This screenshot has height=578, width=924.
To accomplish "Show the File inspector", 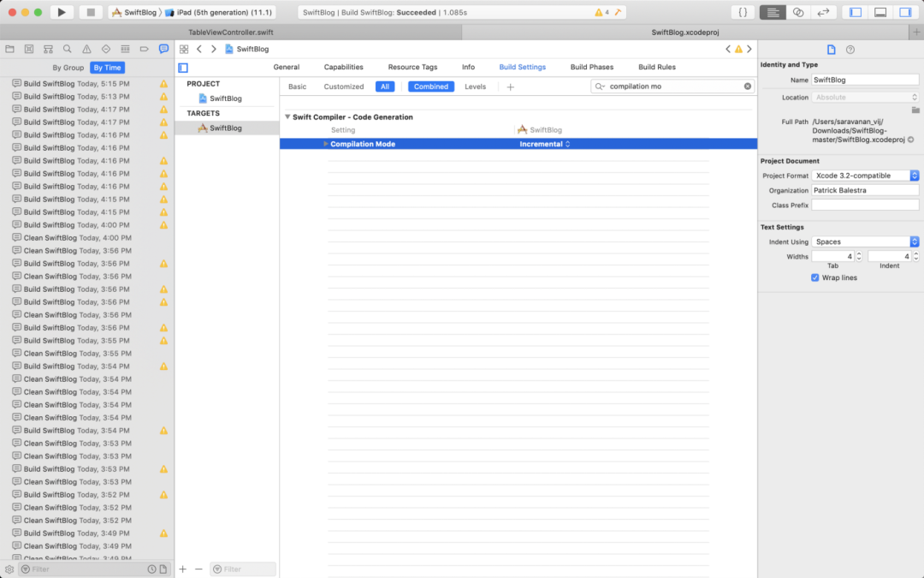I will (x=831, y=50).
